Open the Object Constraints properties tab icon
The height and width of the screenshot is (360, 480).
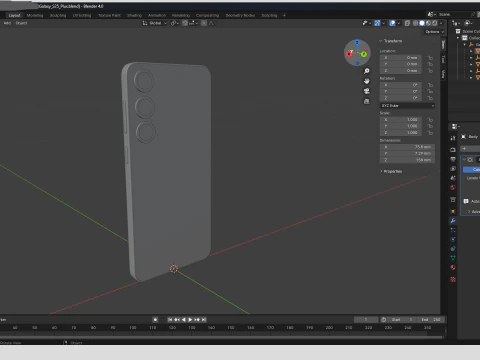pos(453,249)
